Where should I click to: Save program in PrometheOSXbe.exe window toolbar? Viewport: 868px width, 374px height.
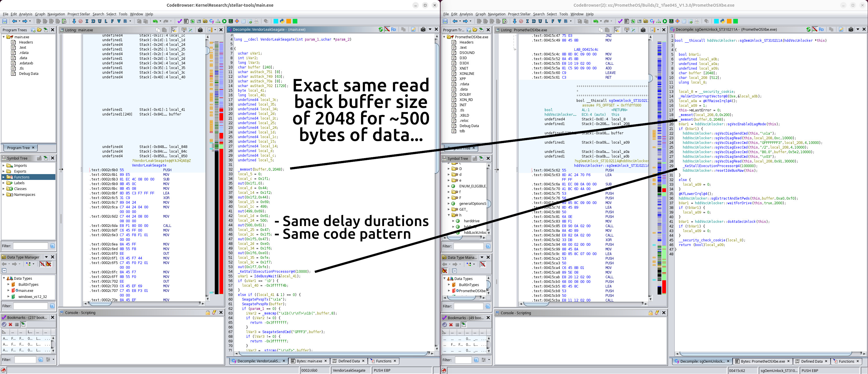click(x=445, y=21)
